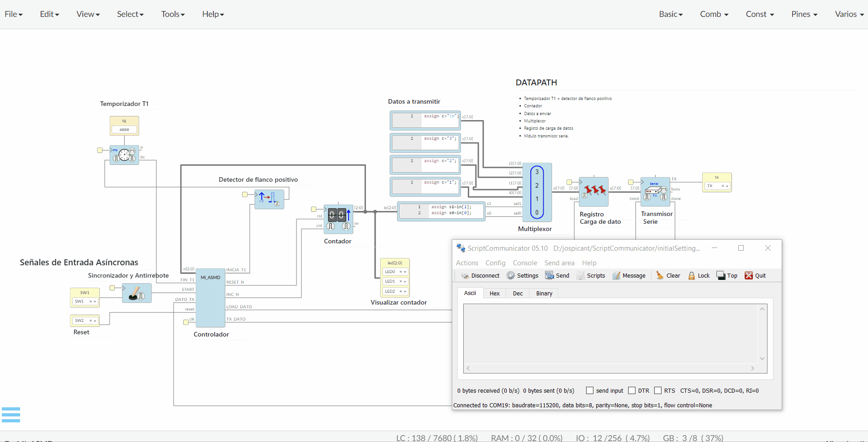This screenshot has width=868, height=442.
Task: Click the Temporizador T1 timer block icon
Action: click(124, 155)
